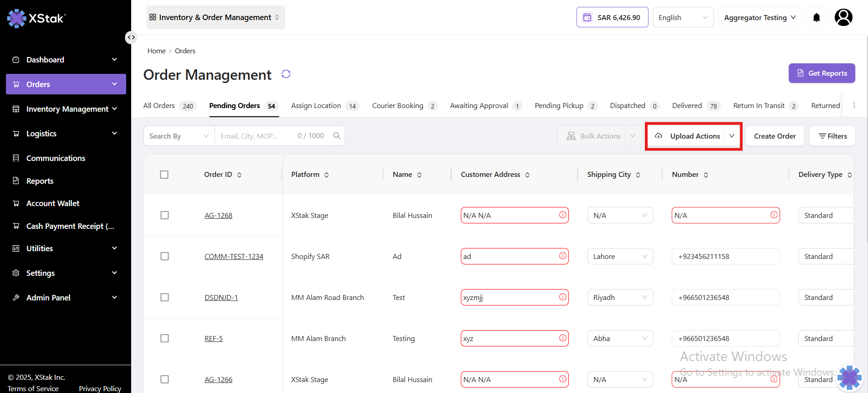Click the Create Order button
The image size is (868, 393).
[x=774, y=136]
